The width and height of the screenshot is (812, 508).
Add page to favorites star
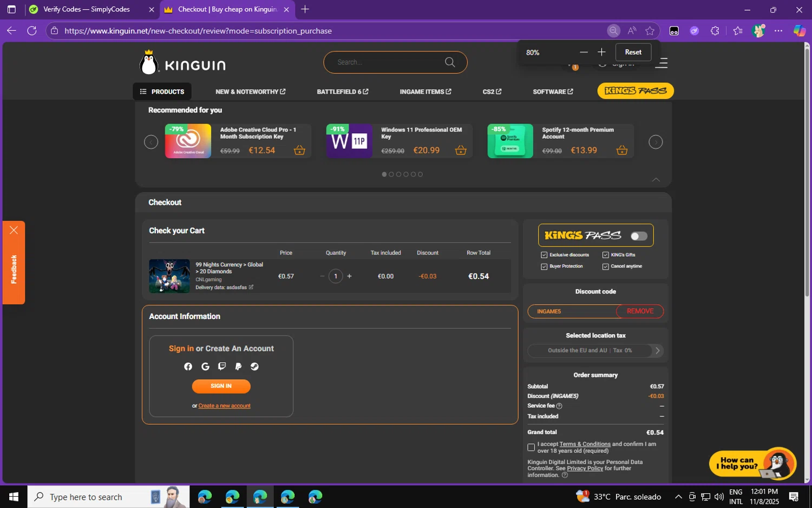pyautogui.click(x=650, y=31)
